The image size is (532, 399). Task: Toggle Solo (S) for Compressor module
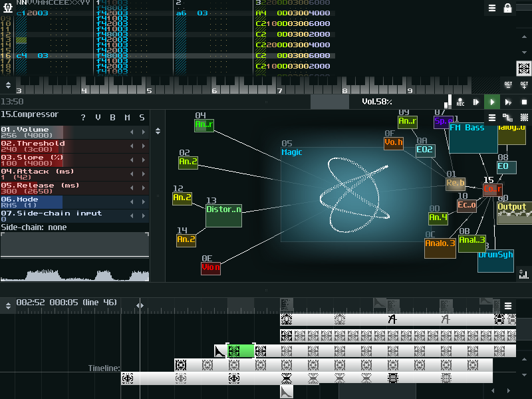coord(142,118)
